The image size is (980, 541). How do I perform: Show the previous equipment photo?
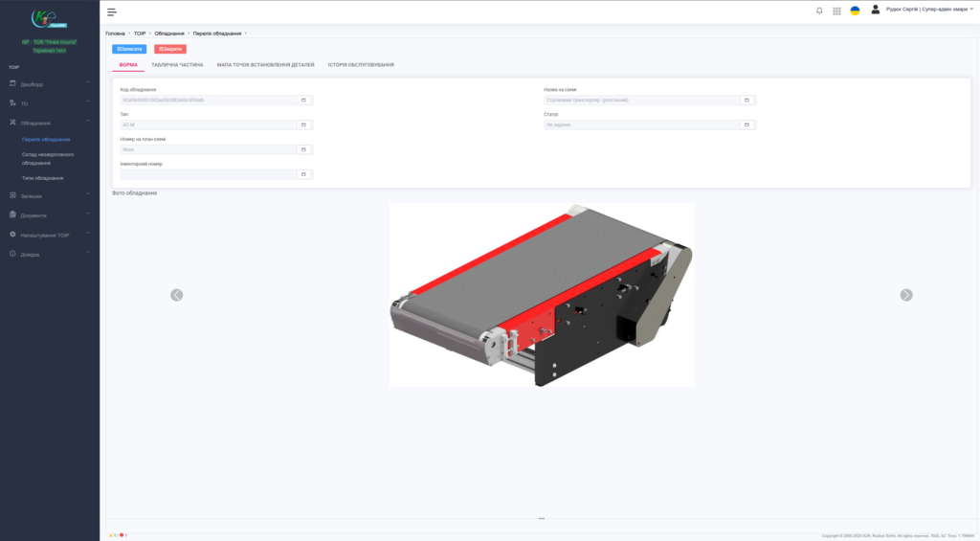click(x=177, y=295)
